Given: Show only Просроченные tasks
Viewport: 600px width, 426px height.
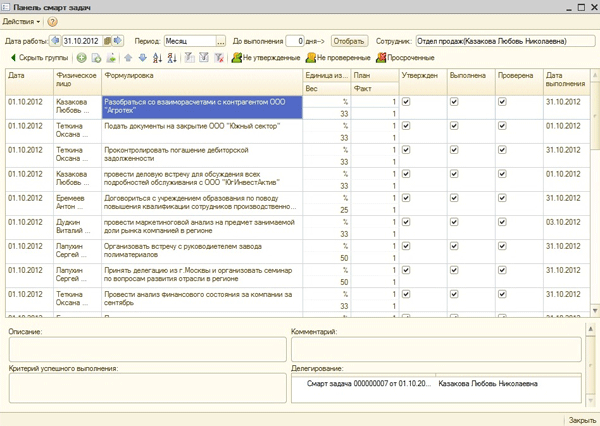Looking at the screenshot, I should coord(406,58).
